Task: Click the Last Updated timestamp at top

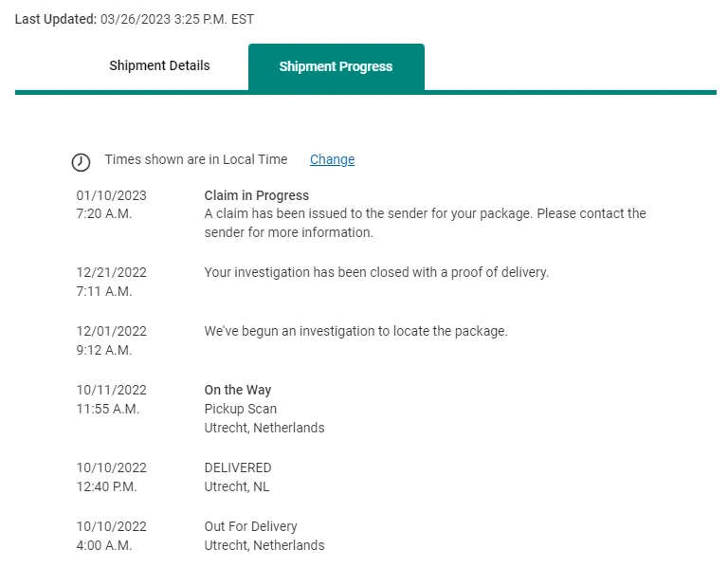Action: 135,19
